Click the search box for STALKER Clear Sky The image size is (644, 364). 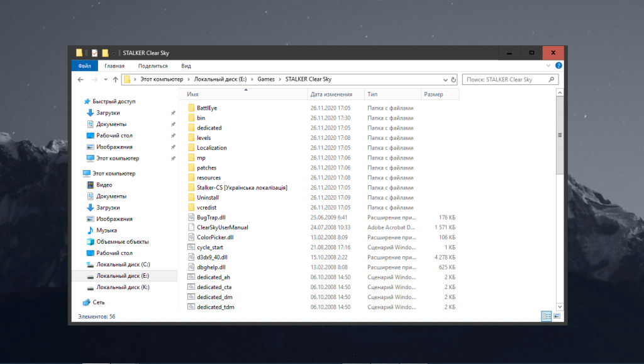(x=506, y=80)
